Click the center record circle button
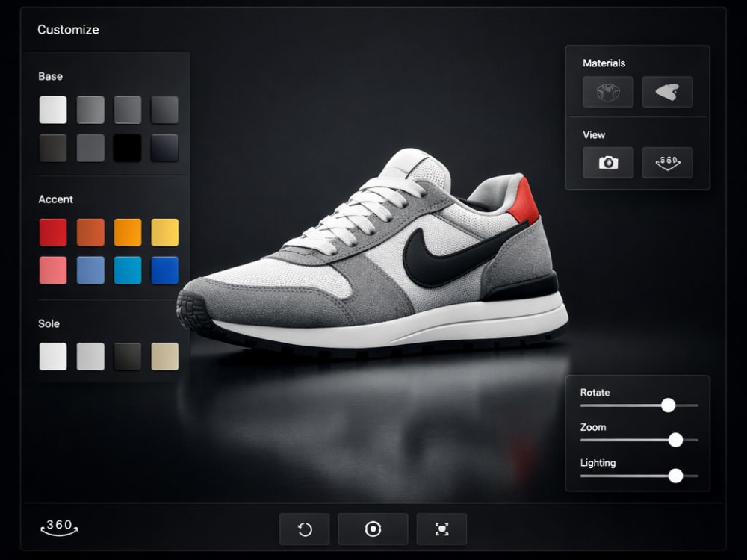This screenshot has height=560, width=747. click(373, 529)
